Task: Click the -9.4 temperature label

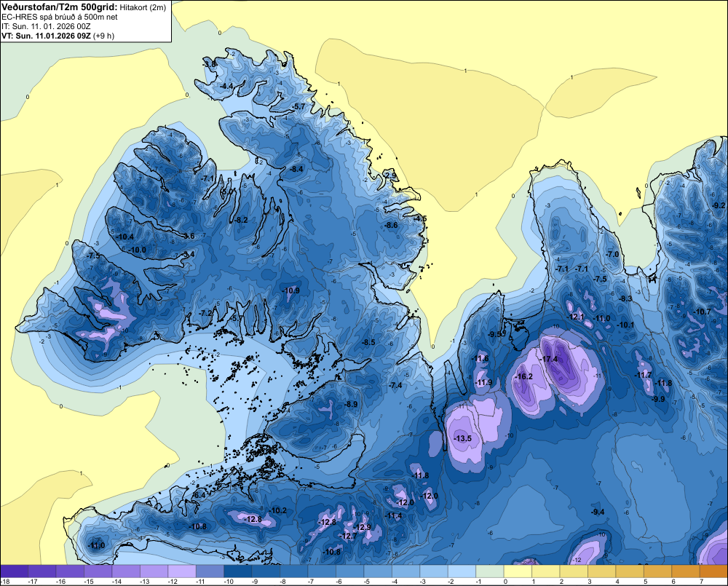Action: (x=598, y=512)
